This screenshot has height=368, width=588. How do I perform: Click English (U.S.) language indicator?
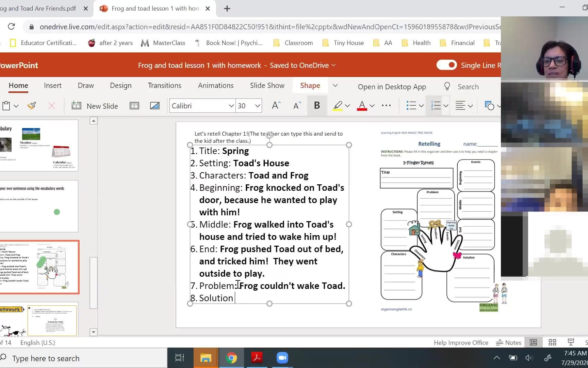point(38,343)
